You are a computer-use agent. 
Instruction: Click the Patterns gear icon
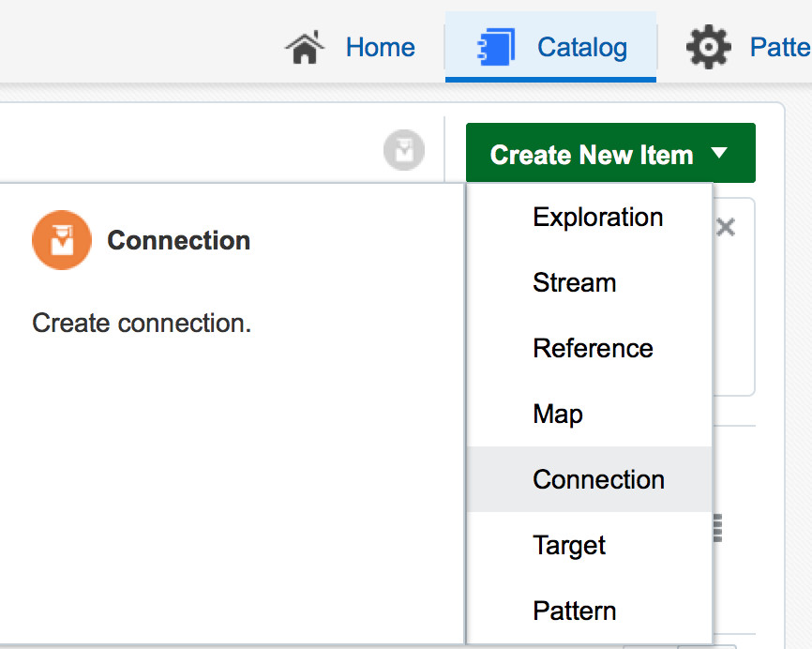click(x=709, y=47)
